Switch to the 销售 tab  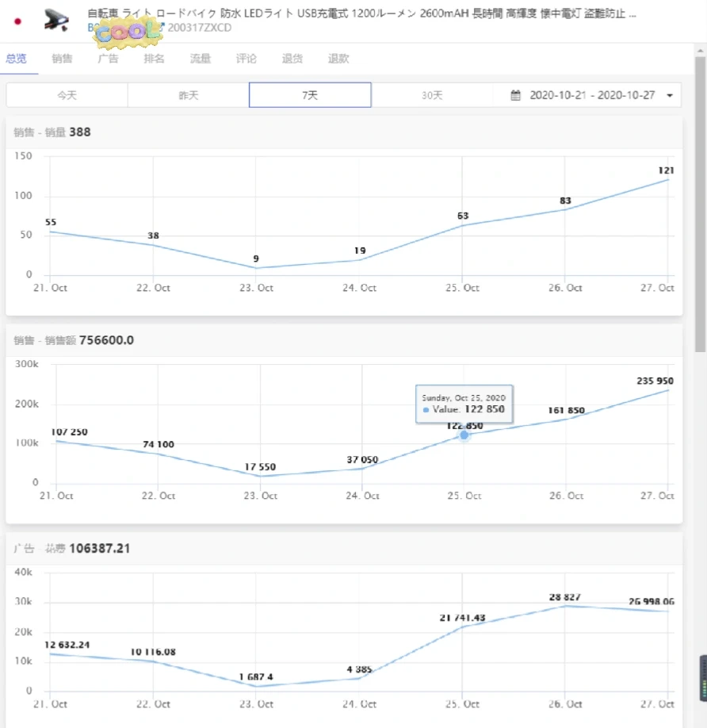coord(62,59)
